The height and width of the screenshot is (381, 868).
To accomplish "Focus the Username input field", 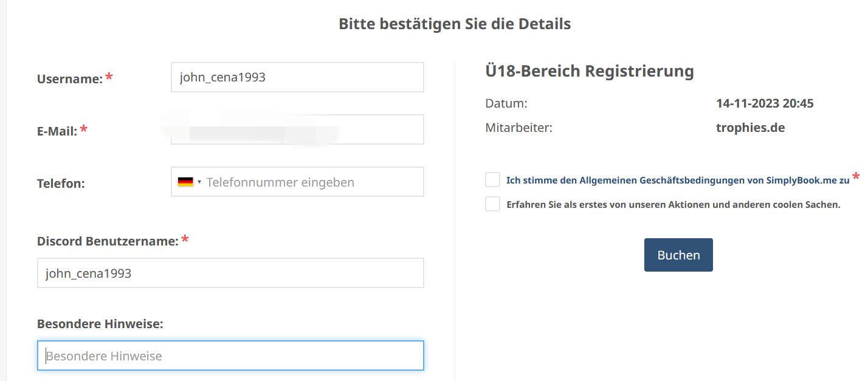I will tap(297, 77).
